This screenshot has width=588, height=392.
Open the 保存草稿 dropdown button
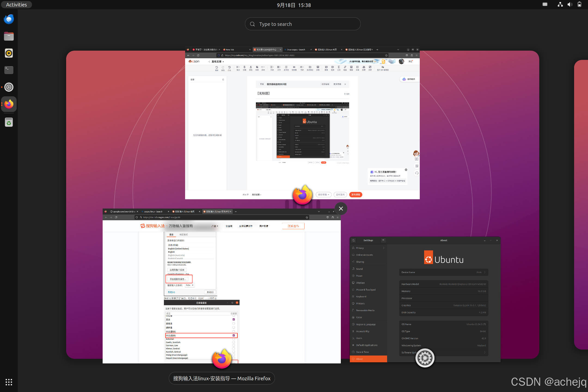pos(323,195)
